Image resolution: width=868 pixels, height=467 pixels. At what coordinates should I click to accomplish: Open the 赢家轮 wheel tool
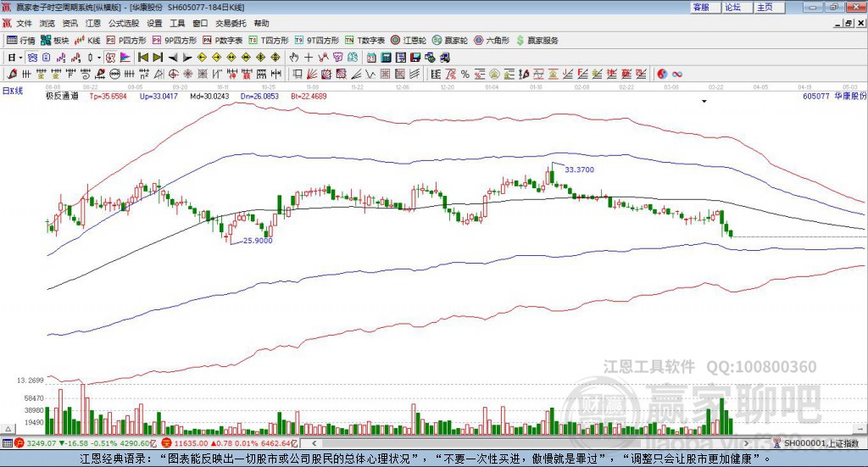pyautogui.click(x=450, y=41)
